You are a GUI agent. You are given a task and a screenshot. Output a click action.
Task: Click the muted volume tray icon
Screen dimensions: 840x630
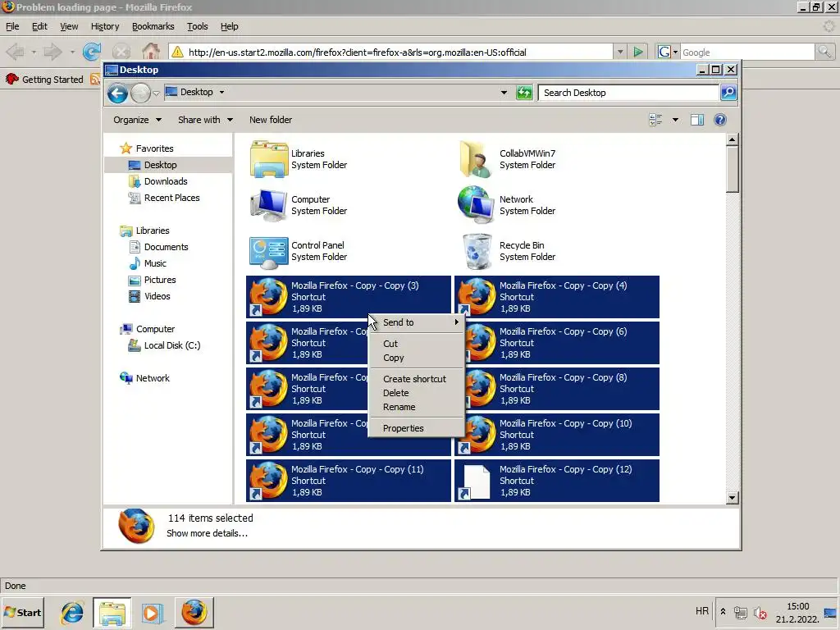760,613
